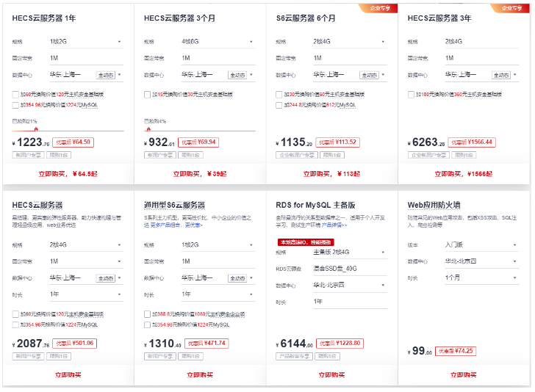Viewport: 535px width, 392px height.
Task: Open 数据中心 dropdown in HECS云服务器 1年 card
Action: coord(87,75)
